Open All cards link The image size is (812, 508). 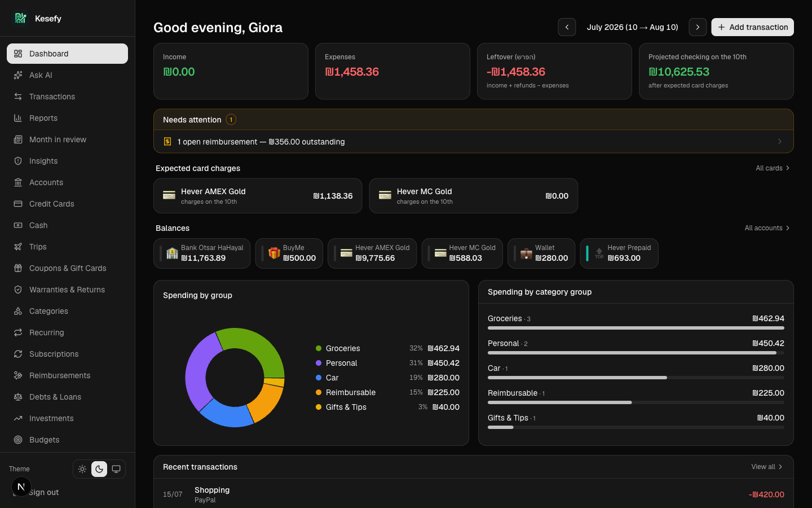[x=773, y=168]
